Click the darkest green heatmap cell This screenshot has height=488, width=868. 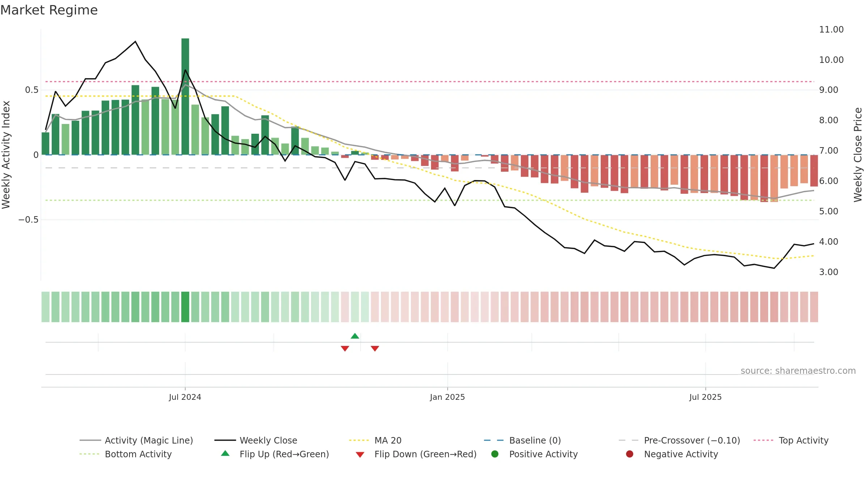click(x=185, y=307)
